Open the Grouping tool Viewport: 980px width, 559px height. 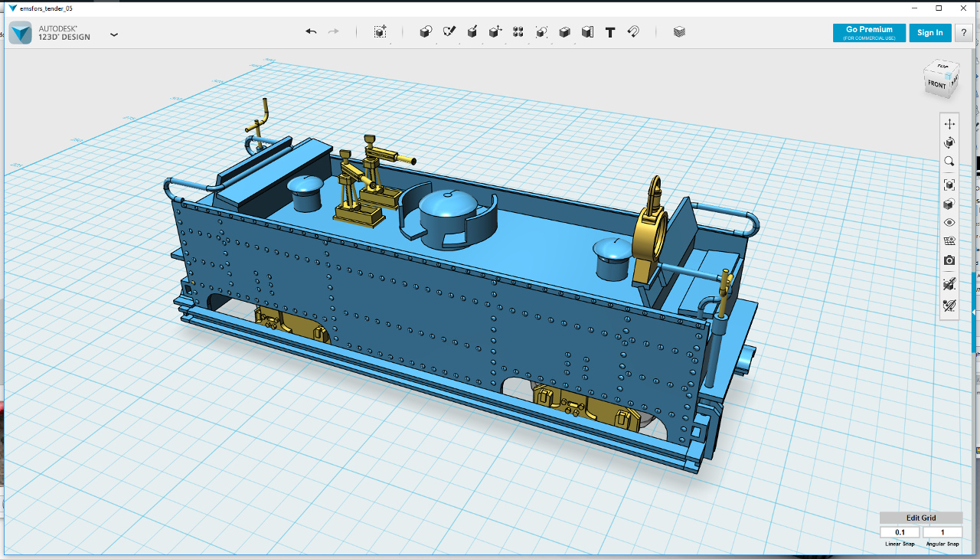[541, 32]
